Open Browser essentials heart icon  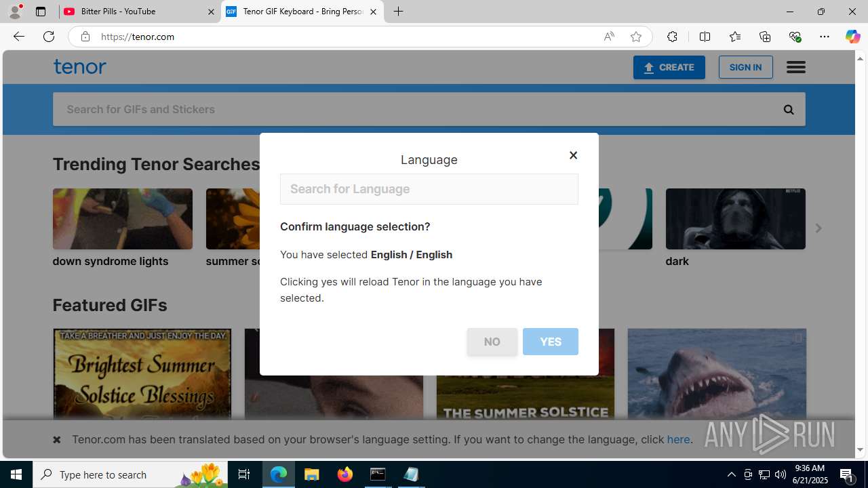[795, 37]
